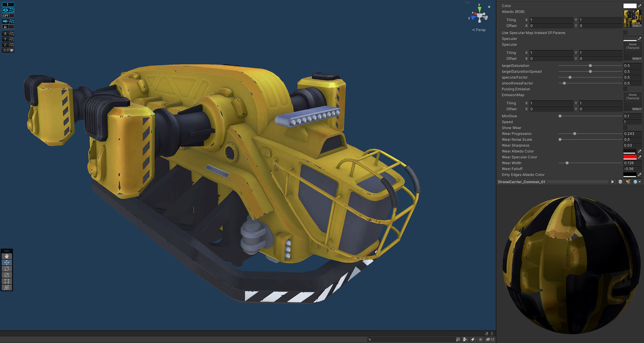Expand the DroneCarrier_Common_01 material header
The width and height of the screenshot is (644, 343).
[x=522, y=181]
